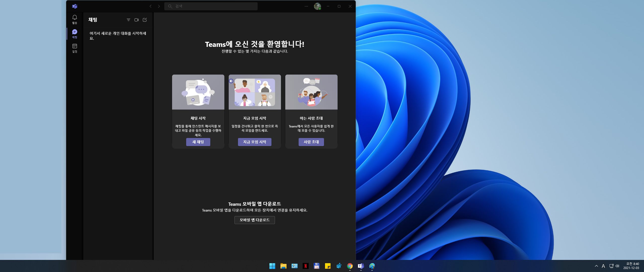Open the network icon in system tray

[x=612, y=266]
